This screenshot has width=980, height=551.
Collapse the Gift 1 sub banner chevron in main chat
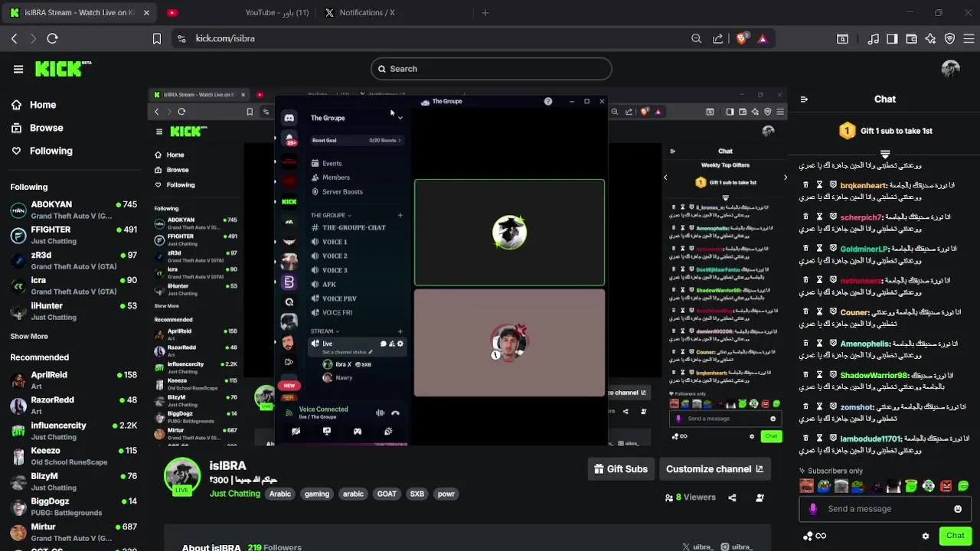pyautogui.click(x=885, y=155)
